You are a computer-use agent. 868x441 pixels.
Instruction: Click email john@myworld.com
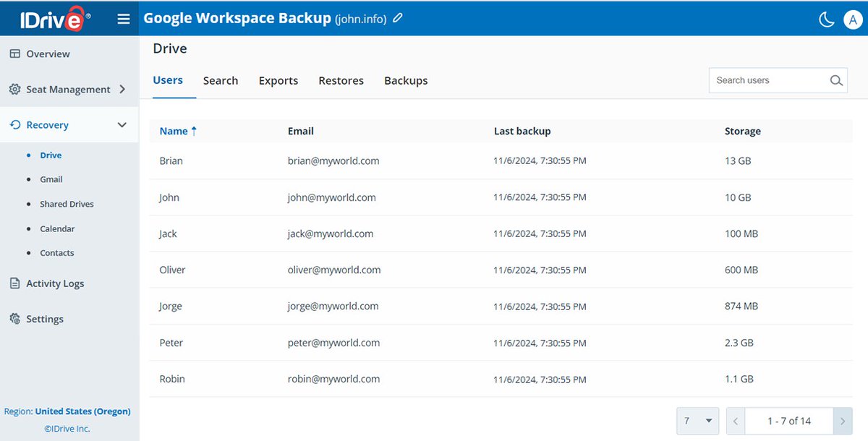tap(332, 197)
